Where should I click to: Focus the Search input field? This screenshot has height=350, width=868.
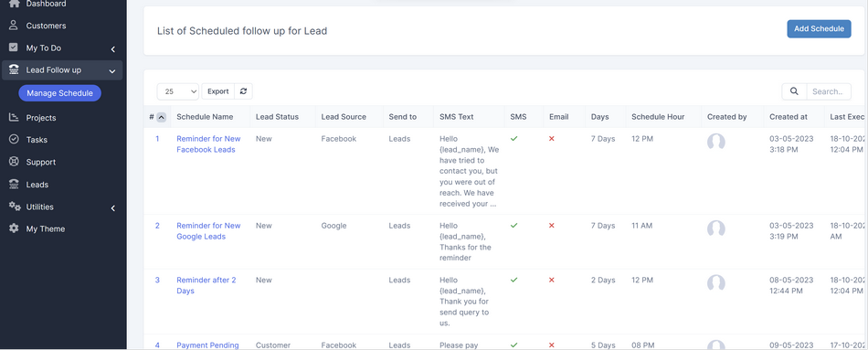pos(829,91)
